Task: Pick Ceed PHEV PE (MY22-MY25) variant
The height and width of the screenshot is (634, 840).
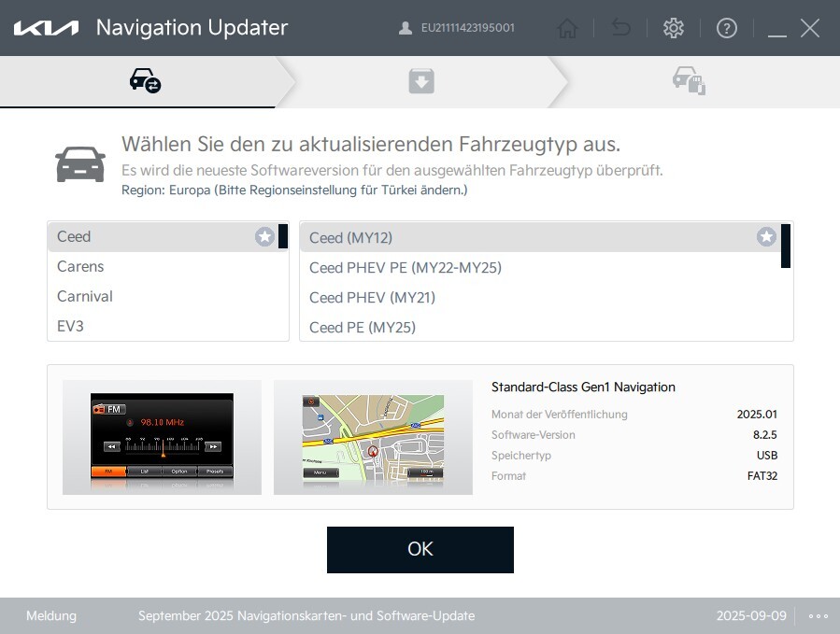Action: coord(406,268)
